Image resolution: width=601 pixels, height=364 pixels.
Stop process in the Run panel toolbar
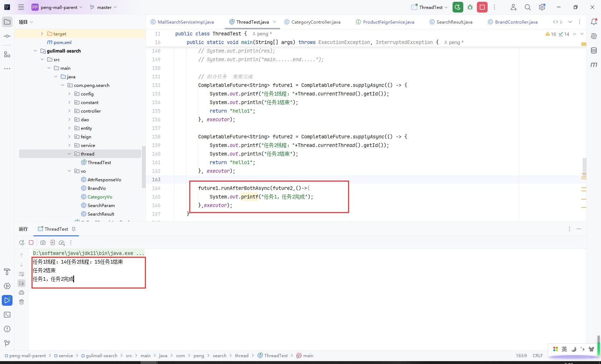tap(31, 242)
